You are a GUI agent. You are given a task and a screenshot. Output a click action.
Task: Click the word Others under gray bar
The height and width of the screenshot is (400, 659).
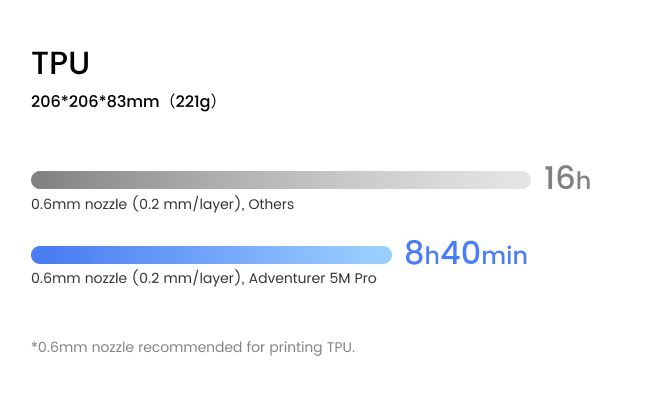[x=271, y=204]
